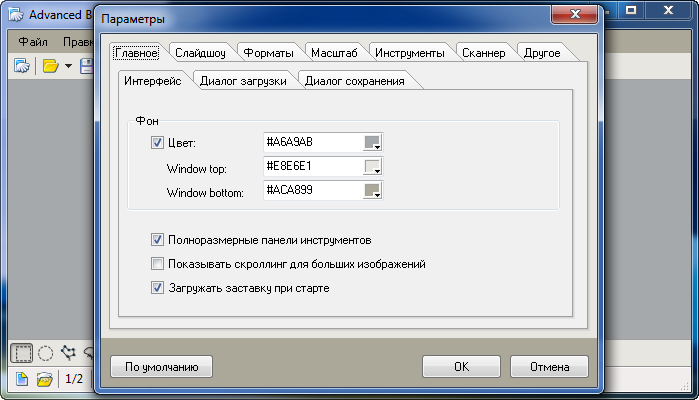Select the polygon selection tool
Screen dimensions: 699x400
(x=68, y=353)
